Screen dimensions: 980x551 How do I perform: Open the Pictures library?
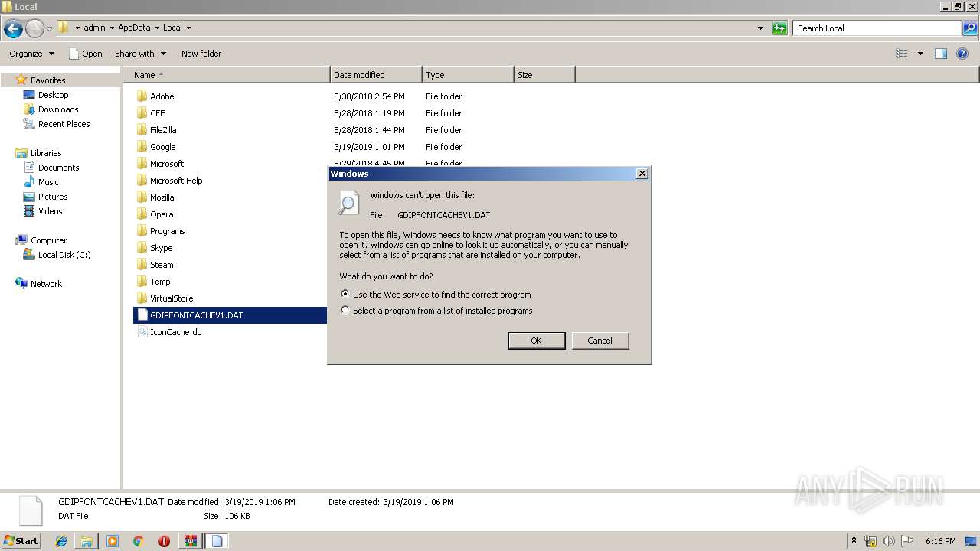coord(53,197)
